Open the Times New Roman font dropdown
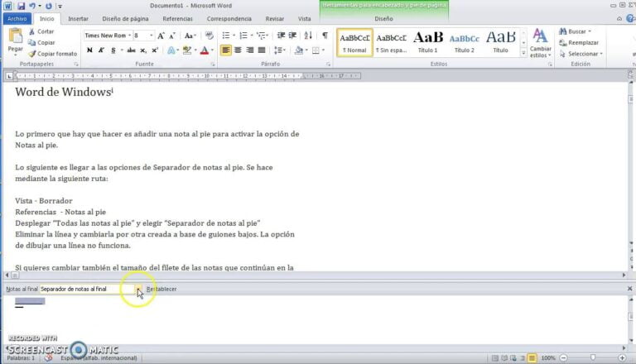Screen dimensions: 636x364 [x=129, y=36]
